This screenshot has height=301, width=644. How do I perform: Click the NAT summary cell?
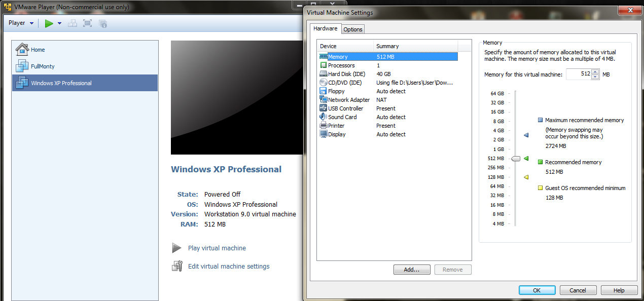(x=382, y=100)
